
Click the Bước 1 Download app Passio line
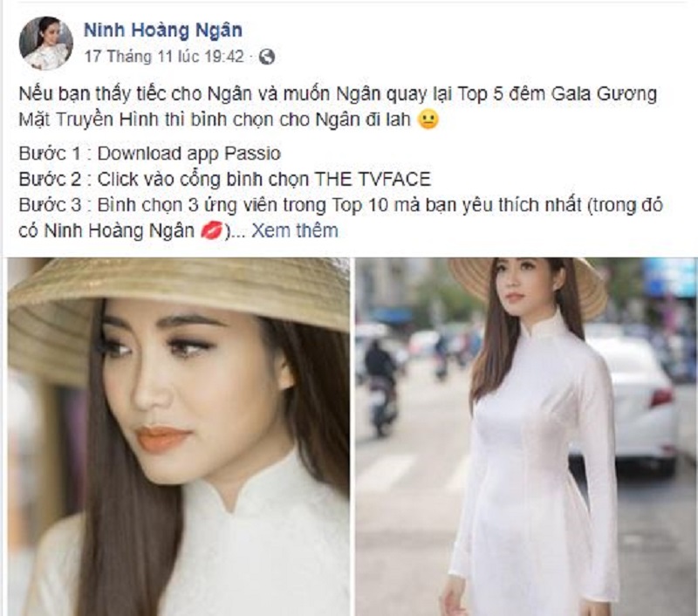coord(149,154)
